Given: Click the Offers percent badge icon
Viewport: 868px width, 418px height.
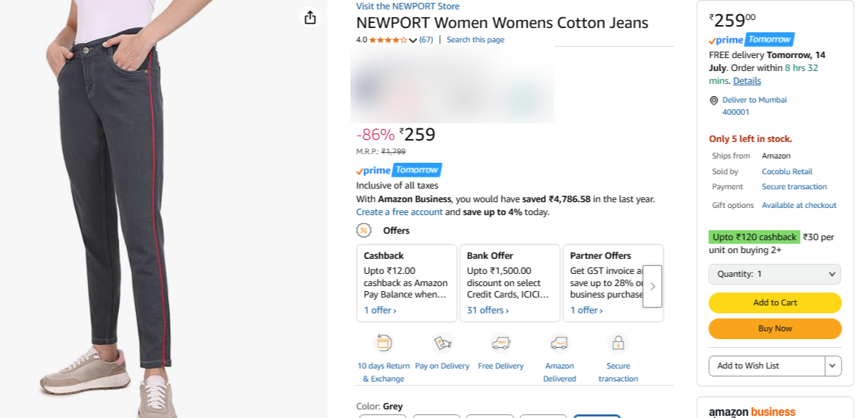Looking at the screenshot, I should pos(364,230).
